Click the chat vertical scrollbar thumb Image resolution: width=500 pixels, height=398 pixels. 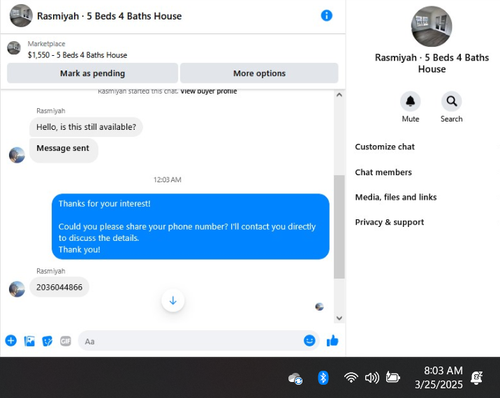(339, 227)
